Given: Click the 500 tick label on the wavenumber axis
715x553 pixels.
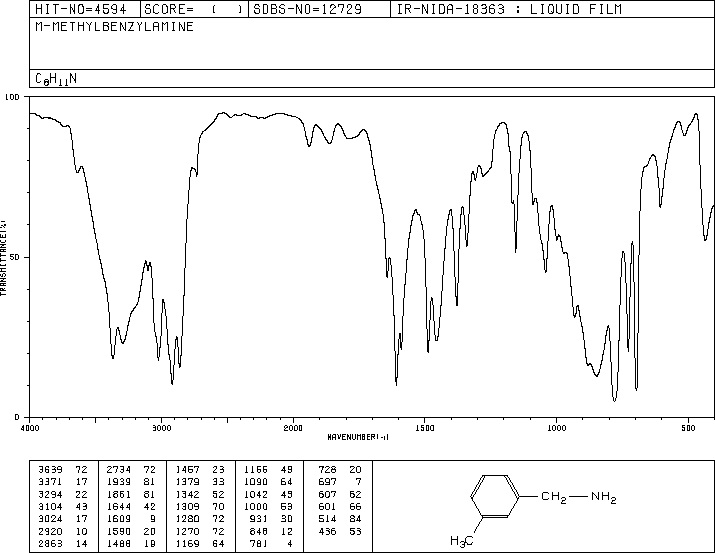Looking at the screenshot, I should pos(688,428).
